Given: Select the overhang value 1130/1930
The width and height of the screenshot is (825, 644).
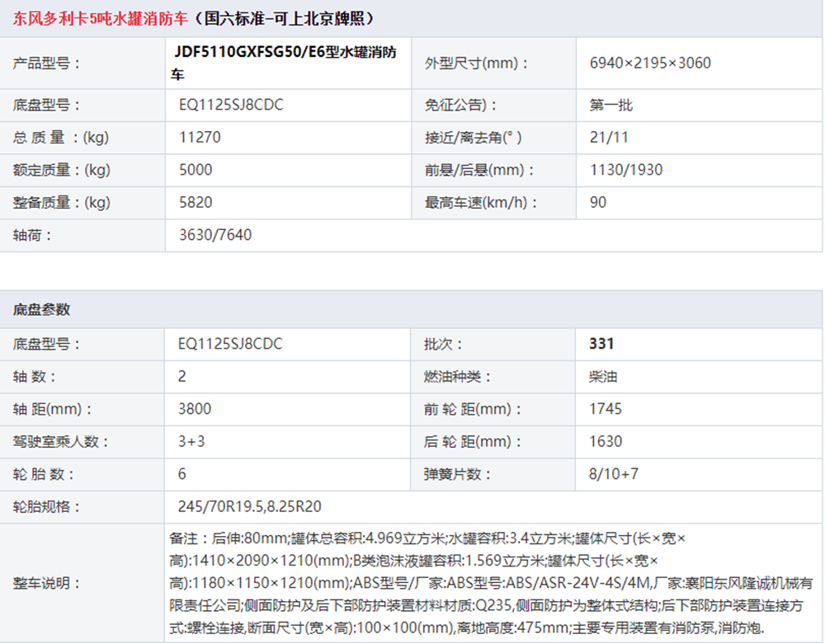Looking at the screenshot, I should [x=626, y=170].
